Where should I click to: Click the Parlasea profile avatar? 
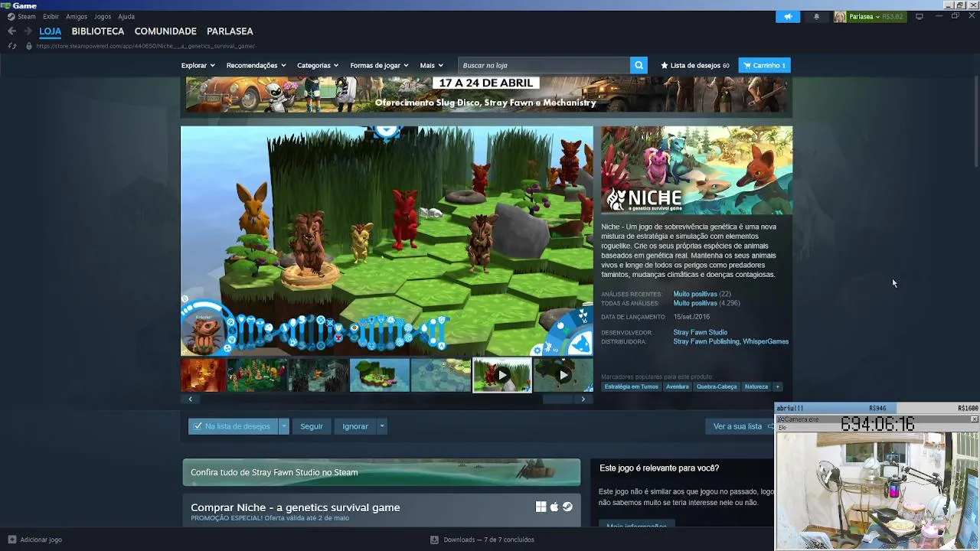tap(840, 16)
